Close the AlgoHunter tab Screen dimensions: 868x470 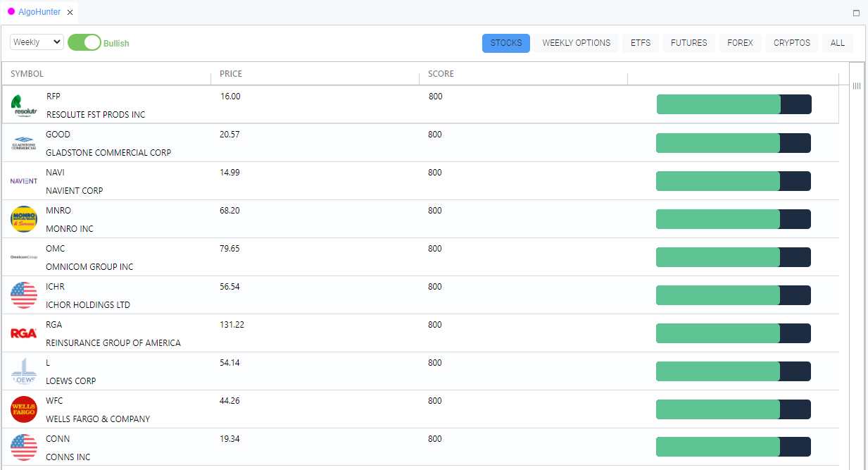(70, 12)
